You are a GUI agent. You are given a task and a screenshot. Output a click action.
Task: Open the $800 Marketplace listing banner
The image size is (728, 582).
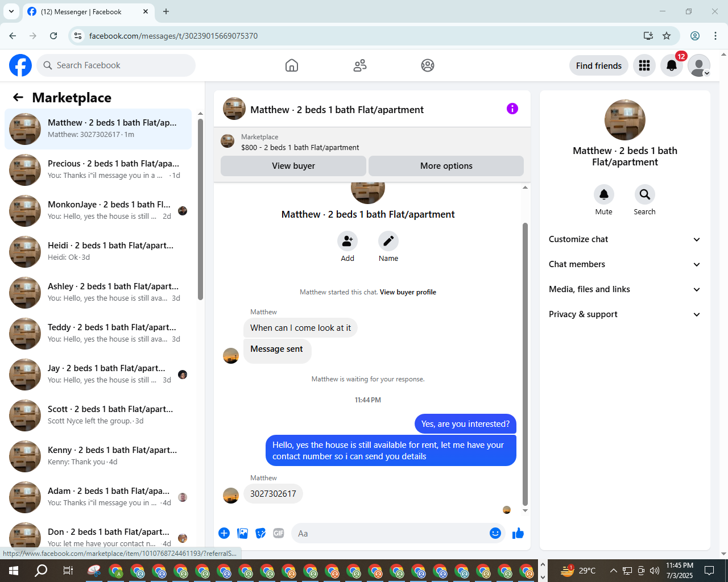372,142
